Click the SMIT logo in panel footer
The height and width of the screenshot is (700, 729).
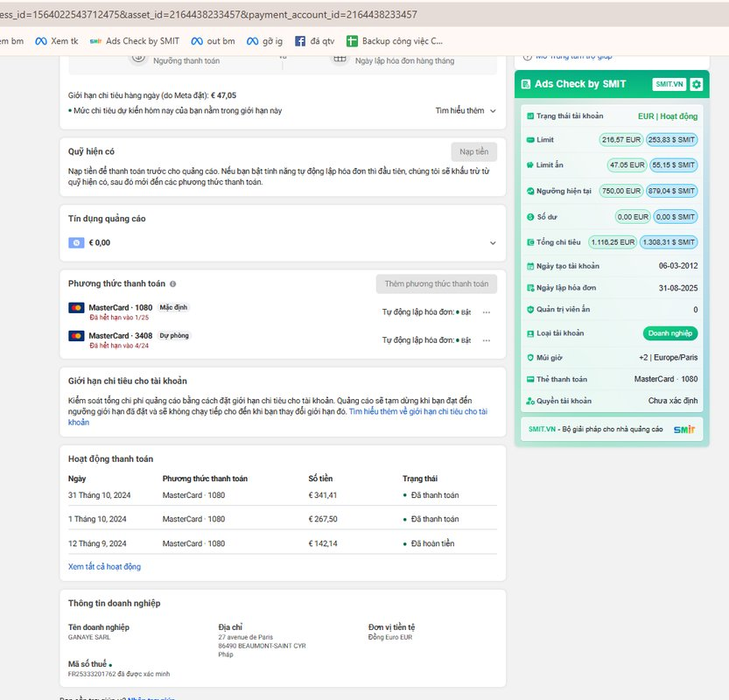pyautogui.click(x=683, y=430)
